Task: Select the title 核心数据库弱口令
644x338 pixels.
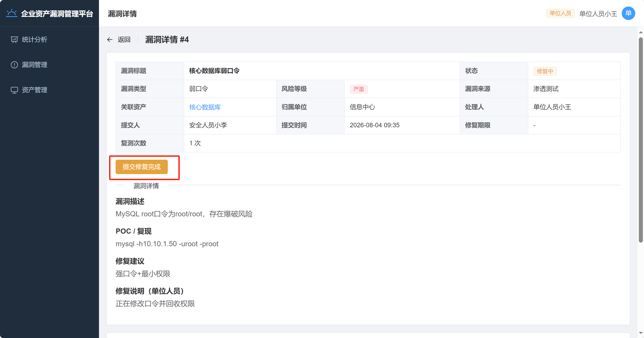Action: 214,71
